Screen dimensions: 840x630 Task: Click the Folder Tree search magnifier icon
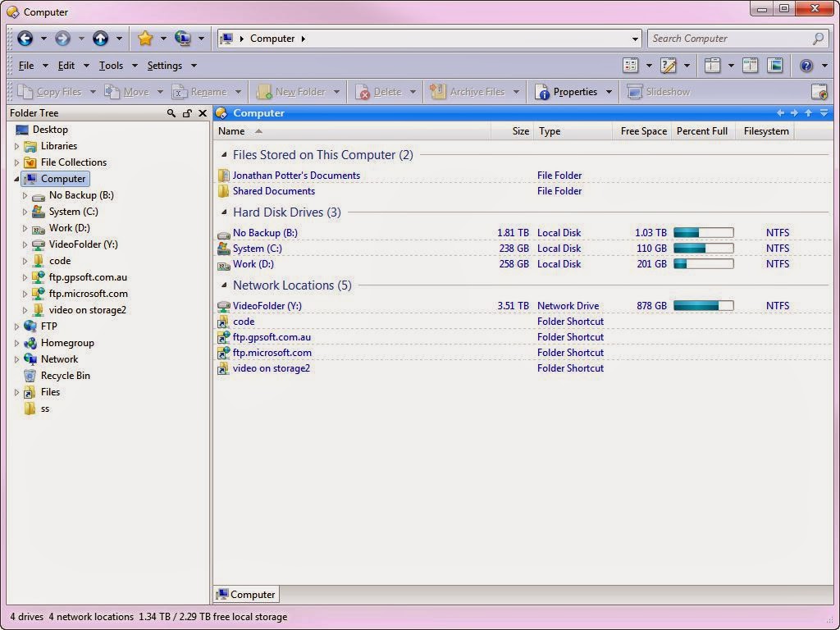tap(171, 113)
